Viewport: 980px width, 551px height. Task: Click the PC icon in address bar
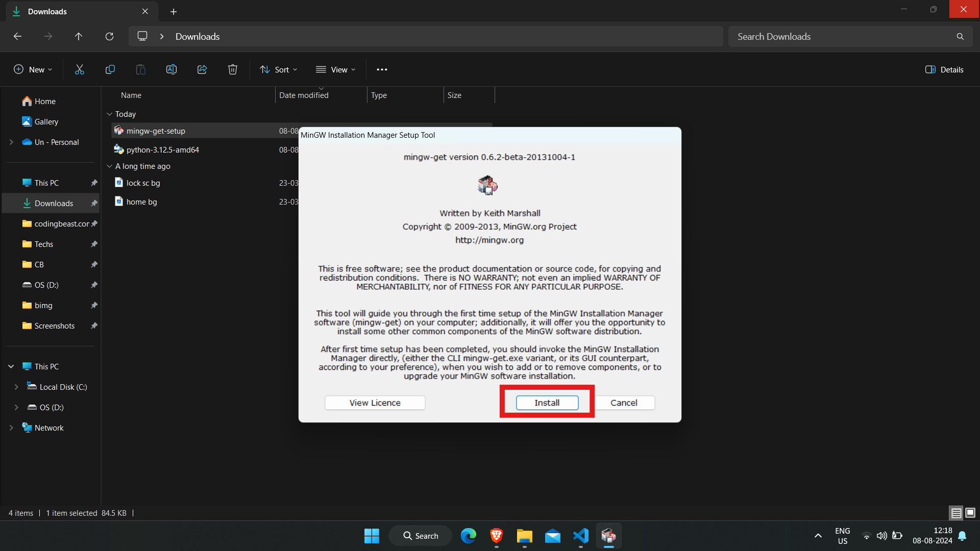pyautogui.click(x=142, y=36)
